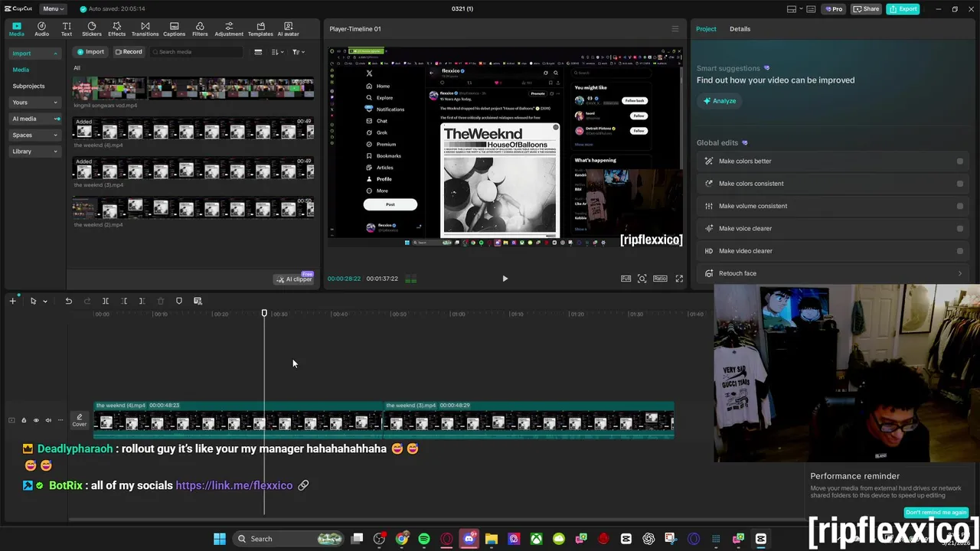Expand the Spaces section
Screen dimensions: 980x551
coord(55,135)
